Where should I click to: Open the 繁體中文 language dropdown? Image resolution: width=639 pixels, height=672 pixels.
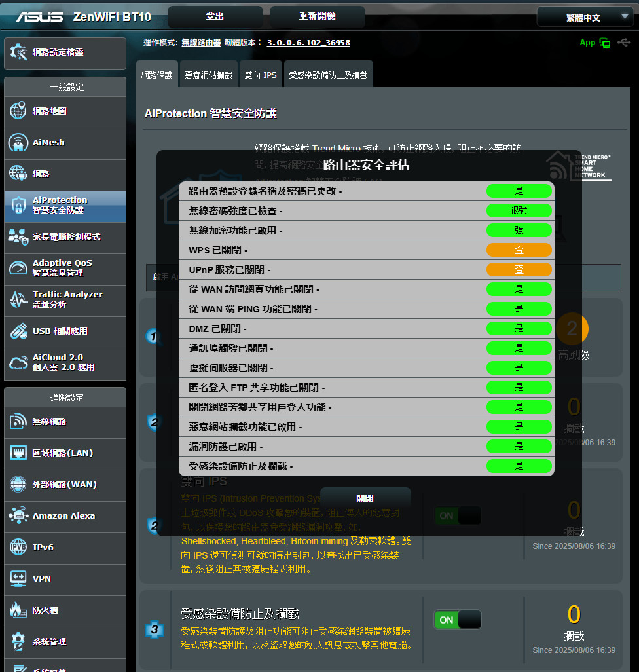pos(585,18)
